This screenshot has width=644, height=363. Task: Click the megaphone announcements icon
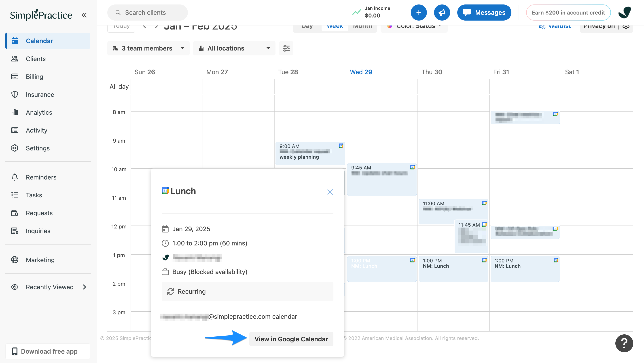[x=442, y=13]
